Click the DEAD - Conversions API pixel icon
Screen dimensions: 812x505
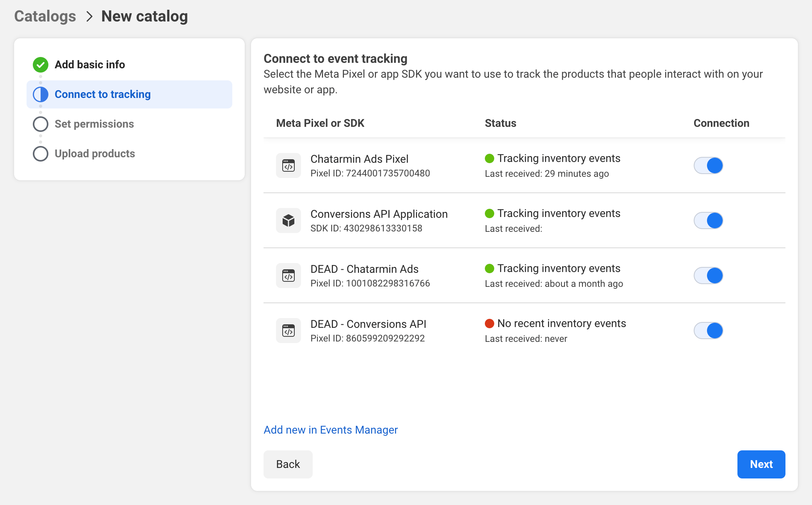(x=288, y=331)
